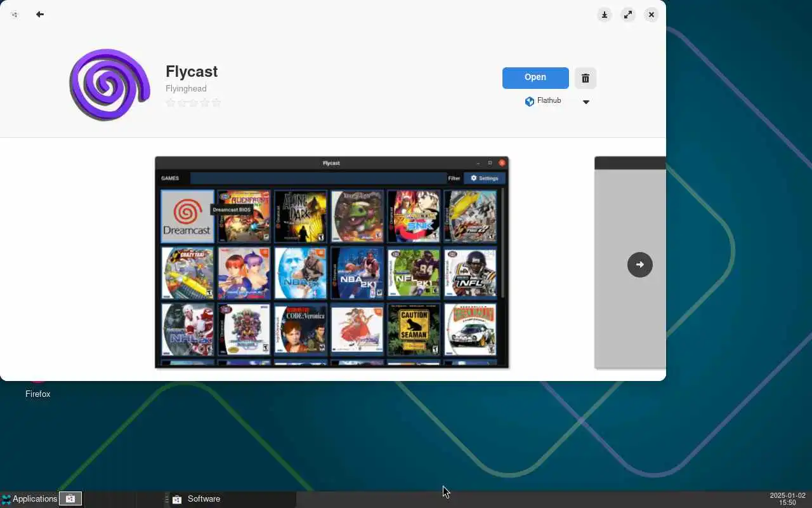Open the workspace switcher in the taskbar
This screenshot has width=812, height=508.
coord(70,499)
